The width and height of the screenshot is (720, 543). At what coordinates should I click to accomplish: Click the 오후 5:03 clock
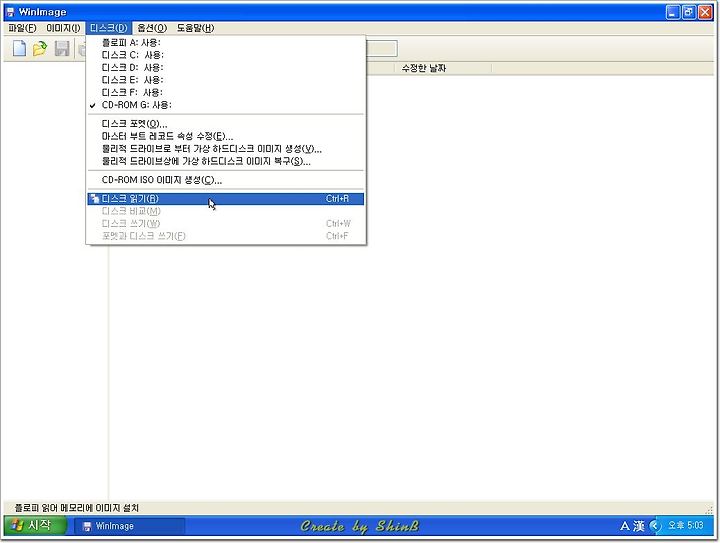[x=686, y=525]
